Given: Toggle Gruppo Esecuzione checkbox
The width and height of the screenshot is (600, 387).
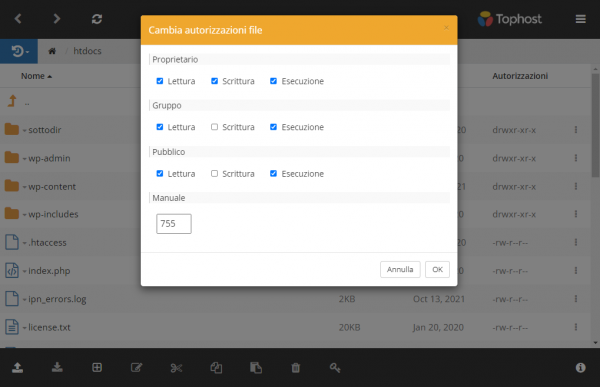Looking at the screenshot, I should [x=273, y=127].
